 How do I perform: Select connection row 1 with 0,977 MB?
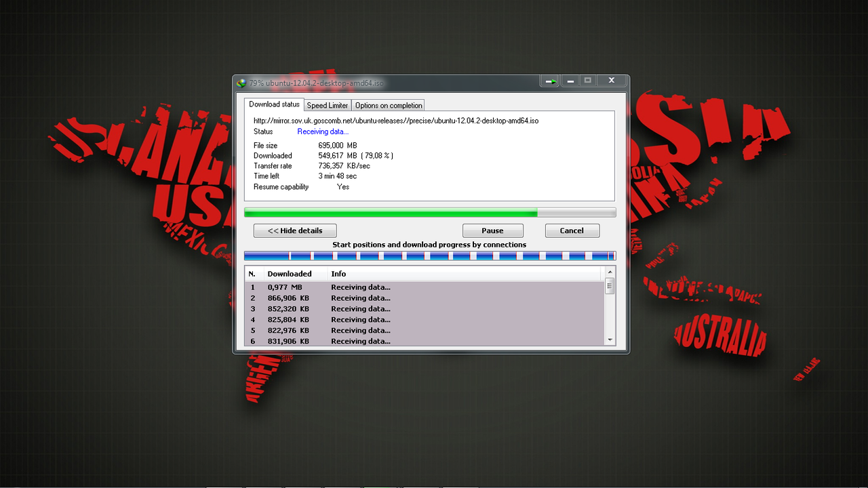click(x=425, y=287)
